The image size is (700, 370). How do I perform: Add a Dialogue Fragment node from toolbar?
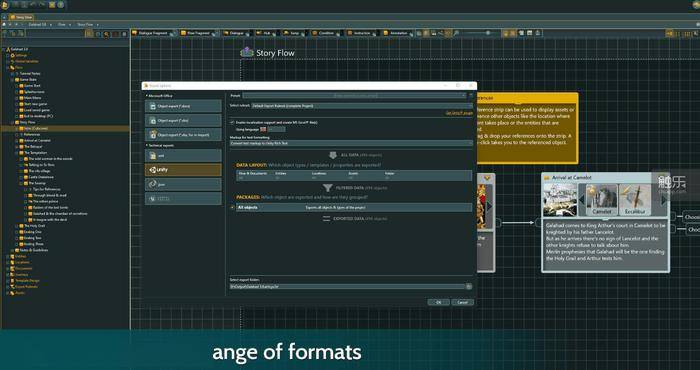click(152, 33)
